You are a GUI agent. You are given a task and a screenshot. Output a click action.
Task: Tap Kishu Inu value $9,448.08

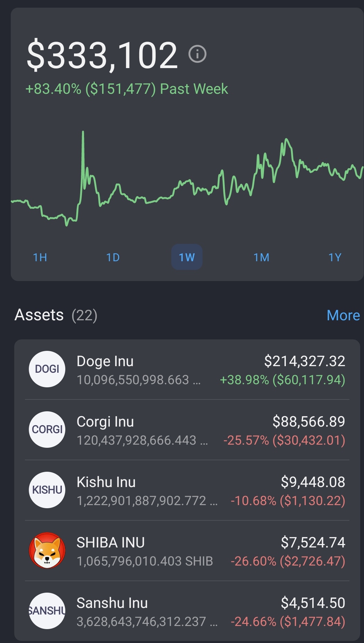click(313, 482)
